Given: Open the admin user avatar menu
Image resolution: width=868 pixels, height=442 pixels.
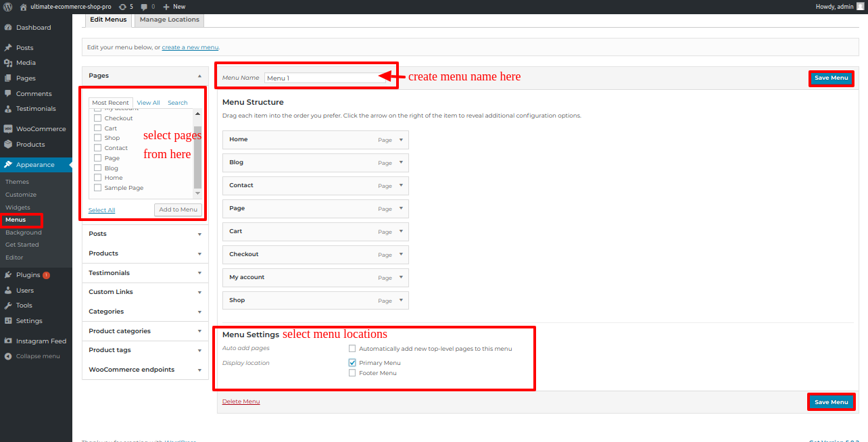Looking at the screenshot, I should tap(860, 6).
